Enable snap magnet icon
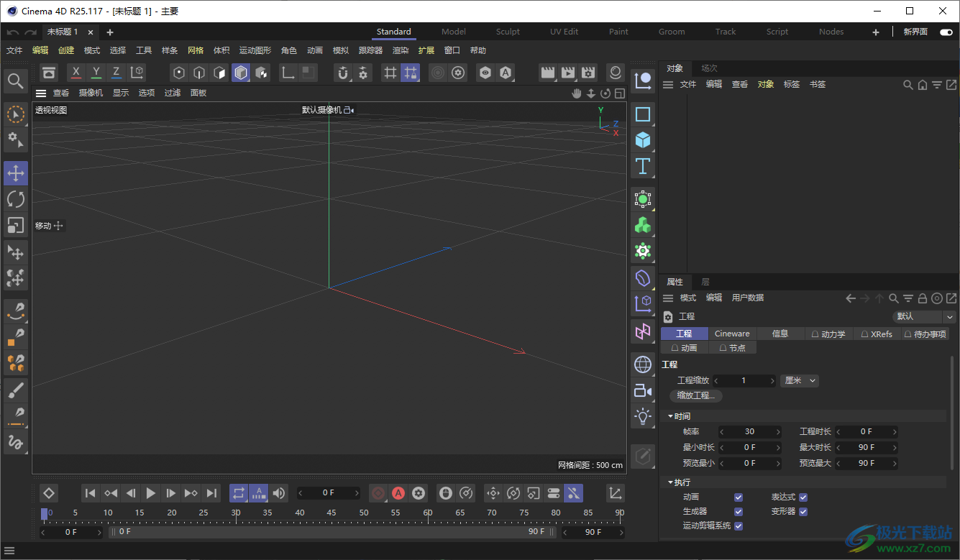Screen dimensions: 960x560 click(343, 73)
